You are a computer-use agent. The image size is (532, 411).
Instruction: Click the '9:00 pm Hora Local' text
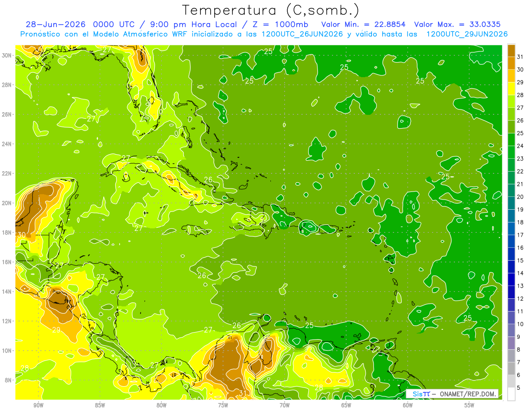[193, 24]
